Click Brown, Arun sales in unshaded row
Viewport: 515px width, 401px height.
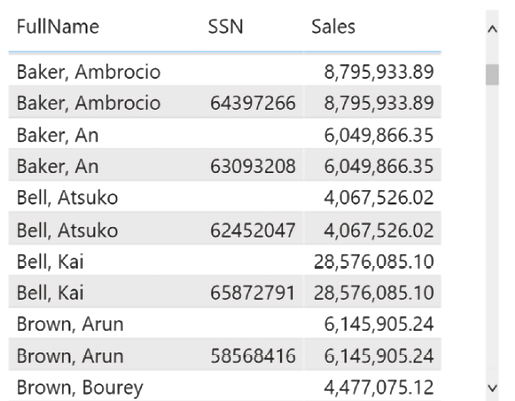click(x=379, y=324)
